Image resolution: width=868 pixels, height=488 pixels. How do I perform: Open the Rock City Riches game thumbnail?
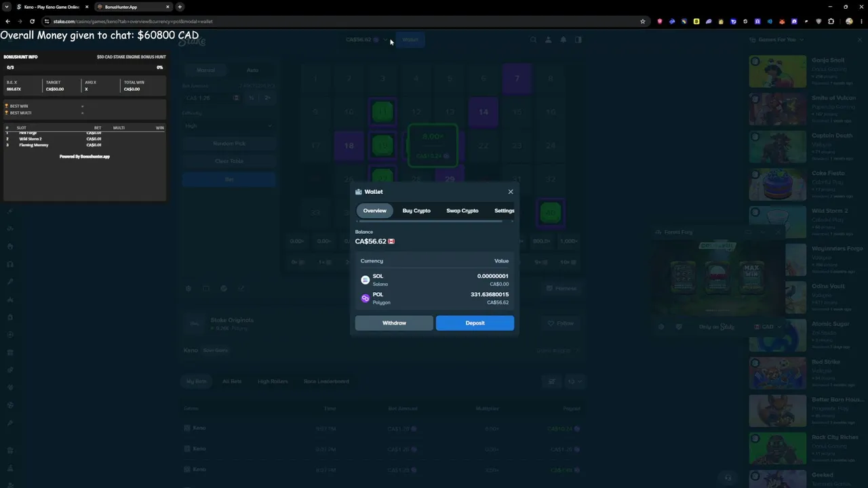[778, 449]
